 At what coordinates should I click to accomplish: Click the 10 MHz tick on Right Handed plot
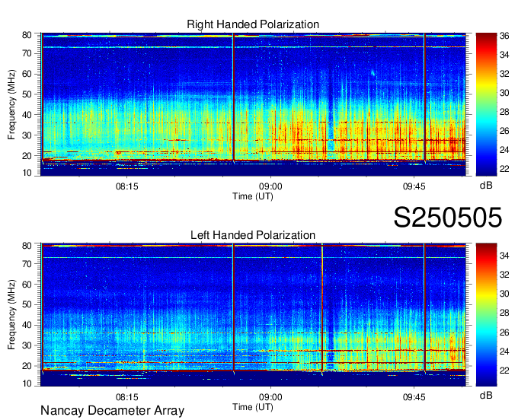tap(27, 173)
